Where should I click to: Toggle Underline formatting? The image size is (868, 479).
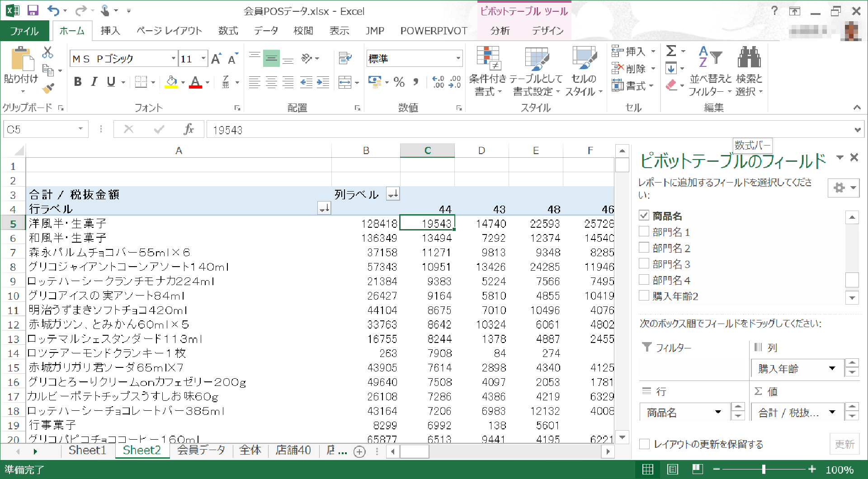111,82
